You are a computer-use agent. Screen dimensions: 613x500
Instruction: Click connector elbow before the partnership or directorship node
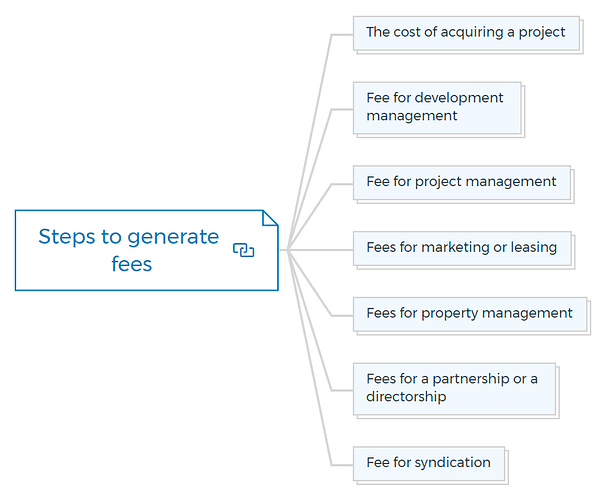332,390
